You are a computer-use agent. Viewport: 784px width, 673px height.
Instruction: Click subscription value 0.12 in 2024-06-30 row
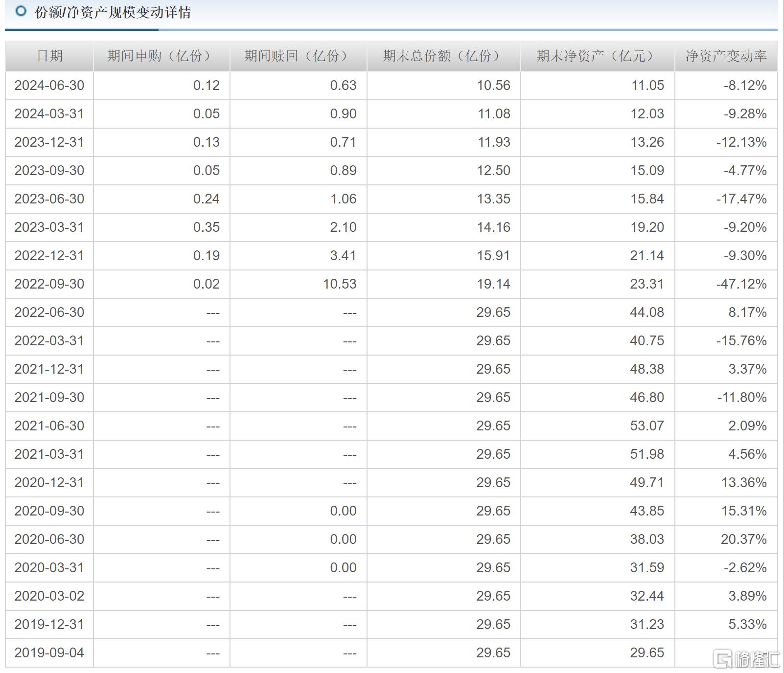[x=207, y=86]
